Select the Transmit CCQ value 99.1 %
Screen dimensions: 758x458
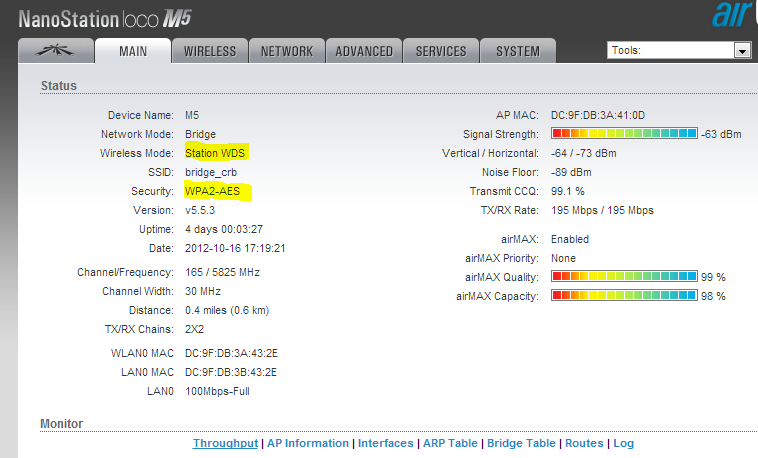pyautogui.click(x=568, y=191)
